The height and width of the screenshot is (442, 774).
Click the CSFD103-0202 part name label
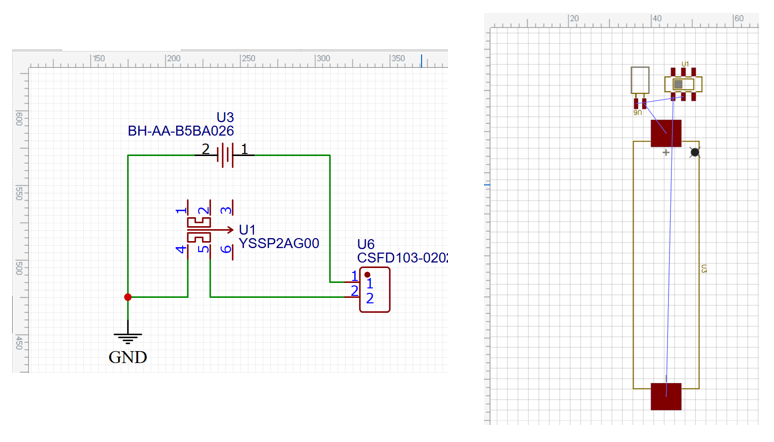click(402, 258)
